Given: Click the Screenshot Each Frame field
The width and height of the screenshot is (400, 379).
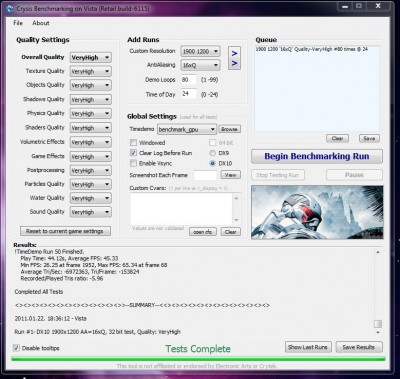Looking at the screenshot, I should click(x=205, y=175).
